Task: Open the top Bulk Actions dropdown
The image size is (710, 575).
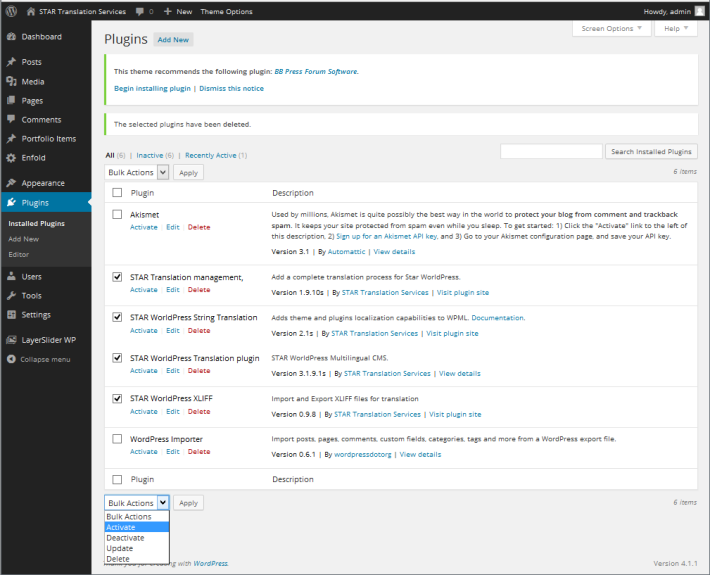Action: tap(137, 172)
